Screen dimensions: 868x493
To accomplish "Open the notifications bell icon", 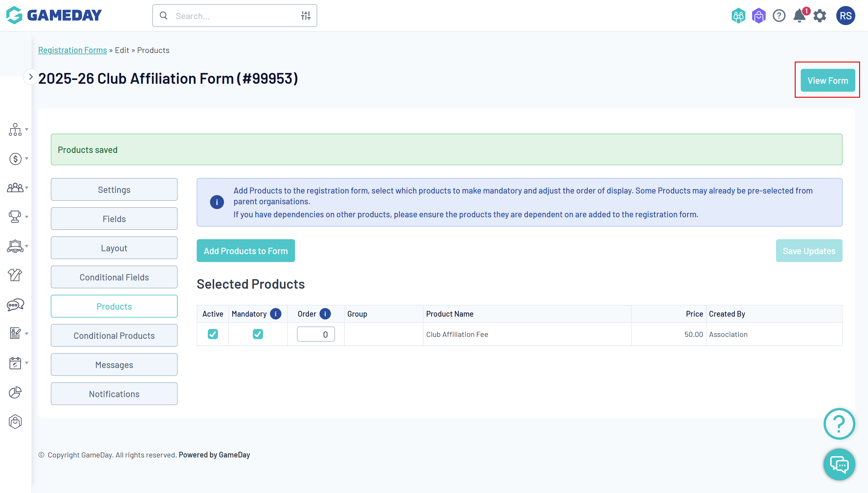I will click(x=799, y=16).
